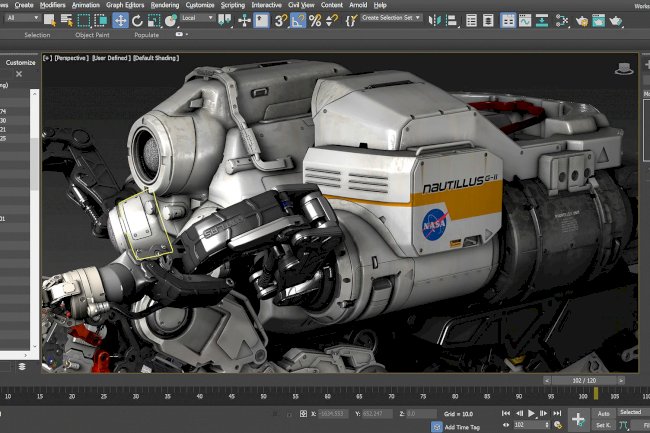This screenshot has height=433, width=650.
Task: Expand the Create Selection Set dropdown
Action: coord(391,18)
